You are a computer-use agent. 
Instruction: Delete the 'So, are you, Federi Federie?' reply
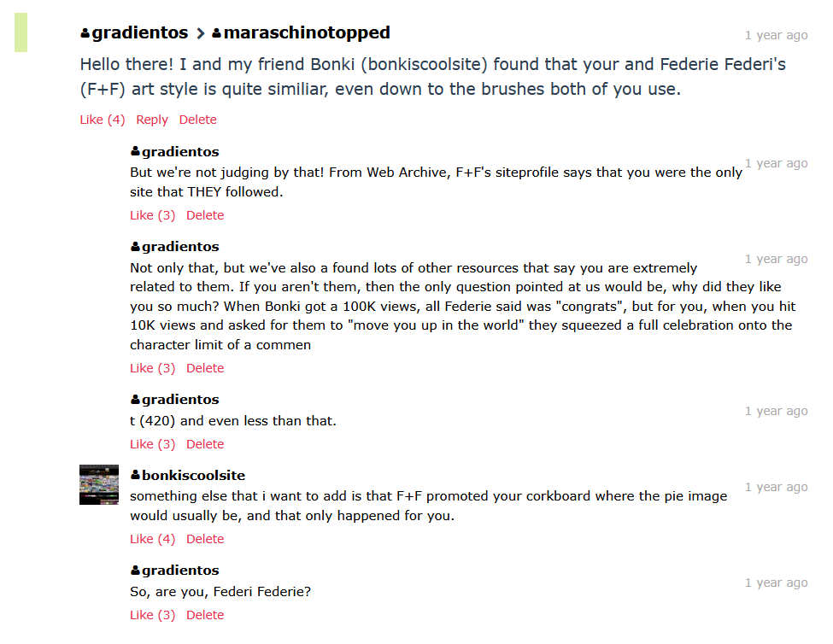point(205,615)
